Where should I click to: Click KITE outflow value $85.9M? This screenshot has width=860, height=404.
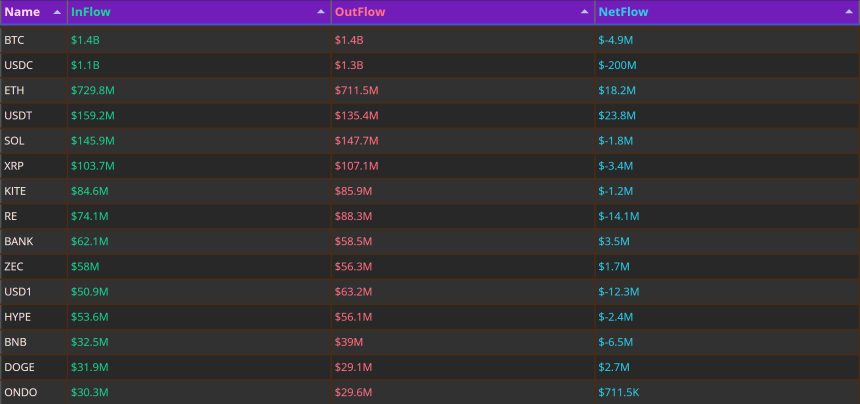coord(354,191)
